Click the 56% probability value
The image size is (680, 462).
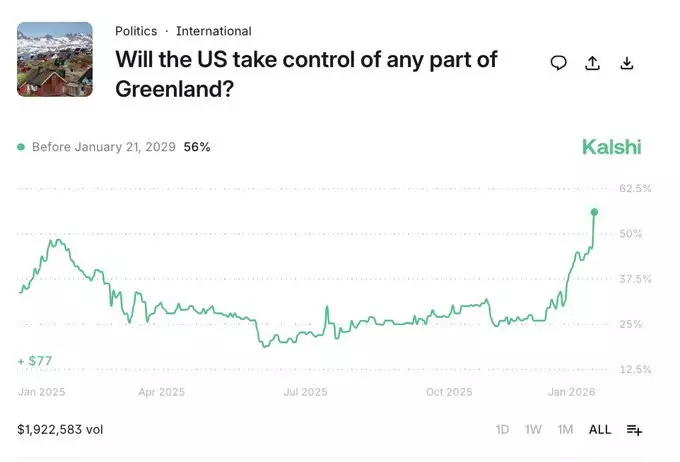tap(197, 147)
